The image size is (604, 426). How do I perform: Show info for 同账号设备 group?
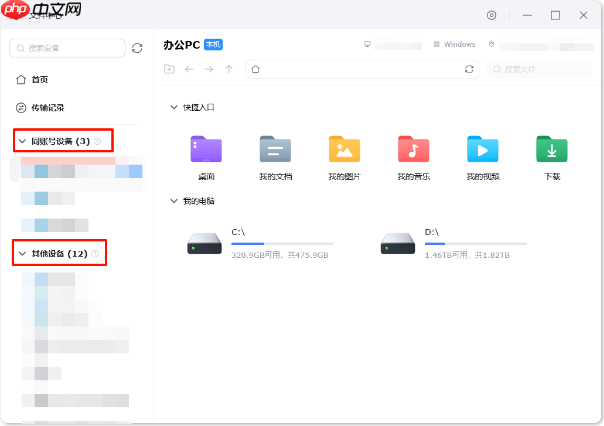[x=97, y=141]
